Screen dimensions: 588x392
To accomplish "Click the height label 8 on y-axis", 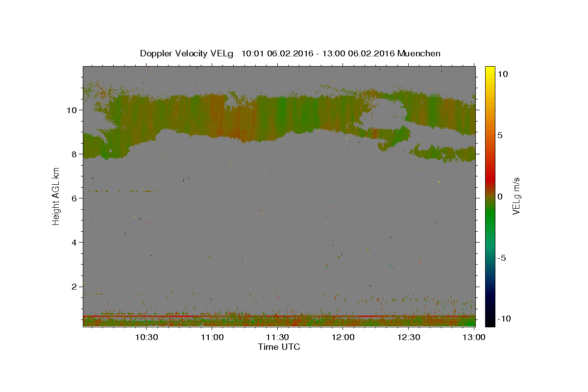I will (73, 154).
